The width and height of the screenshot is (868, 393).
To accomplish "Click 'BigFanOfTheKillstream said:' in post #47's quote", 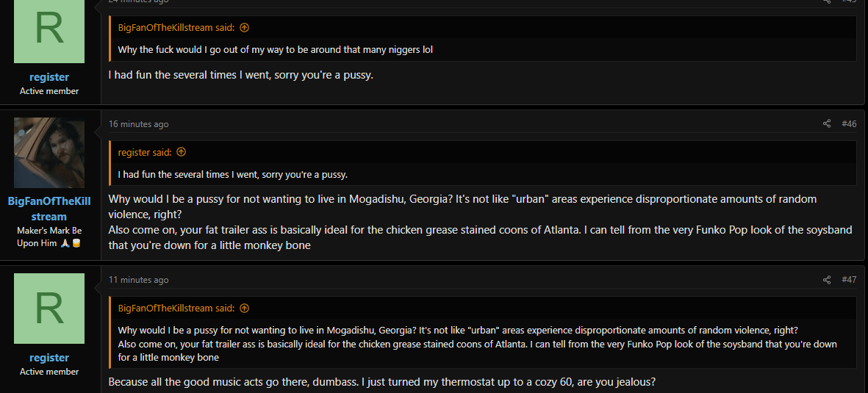I will point(176,309).
